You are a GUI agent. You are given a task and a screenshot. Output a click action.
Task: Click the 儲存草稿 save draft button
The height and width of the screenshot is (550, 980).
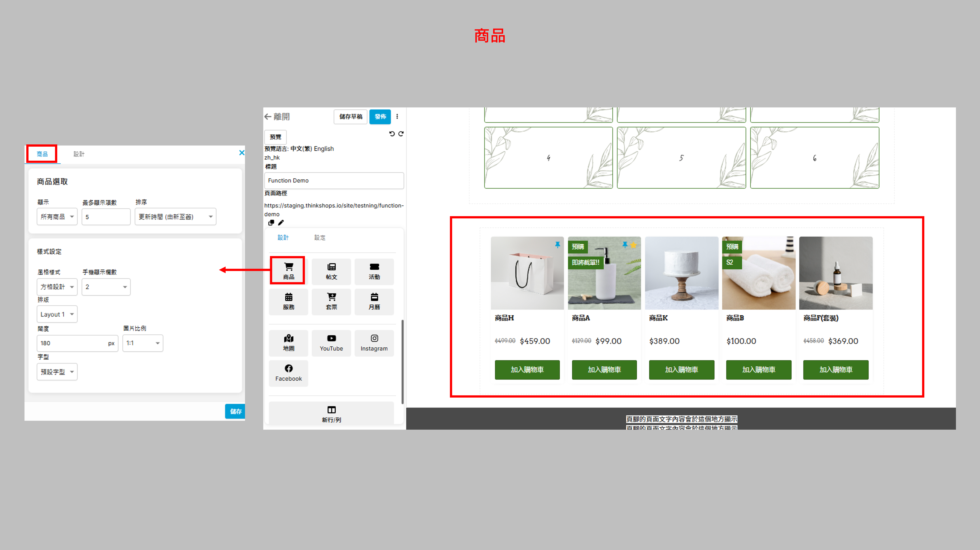(x=350, y=117)
